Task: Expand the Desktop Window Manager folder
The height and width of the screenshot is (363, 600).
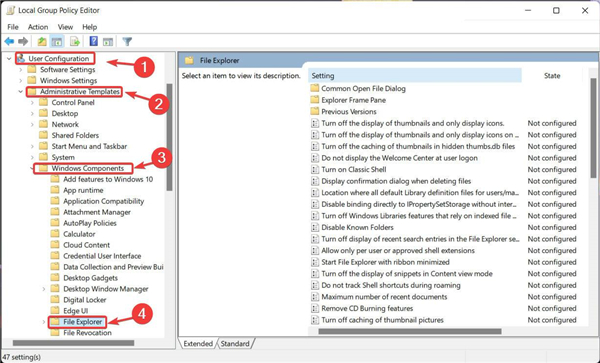Action: coord(44,289)
